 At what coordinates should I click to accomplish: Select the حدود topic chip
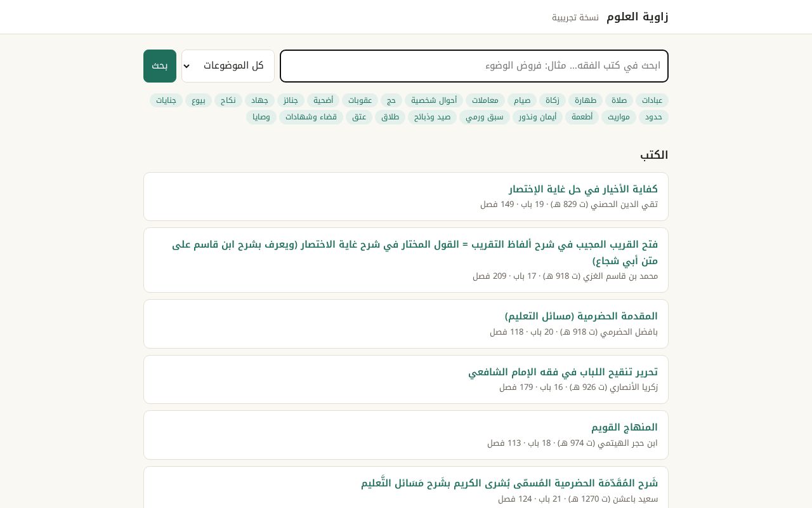pyautogui.click(x=654, y=117)
